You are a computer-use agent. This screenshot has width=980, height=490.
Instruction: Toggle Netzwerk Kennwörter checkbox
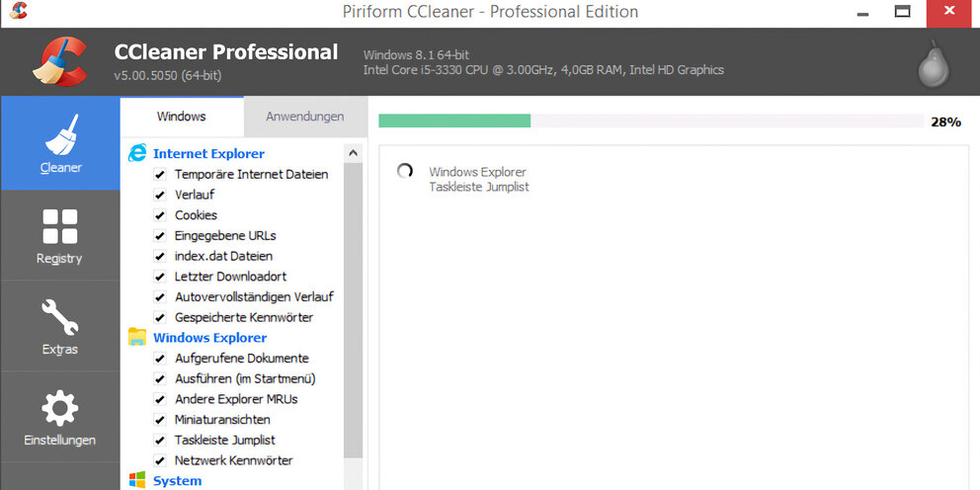click(160, 460)
